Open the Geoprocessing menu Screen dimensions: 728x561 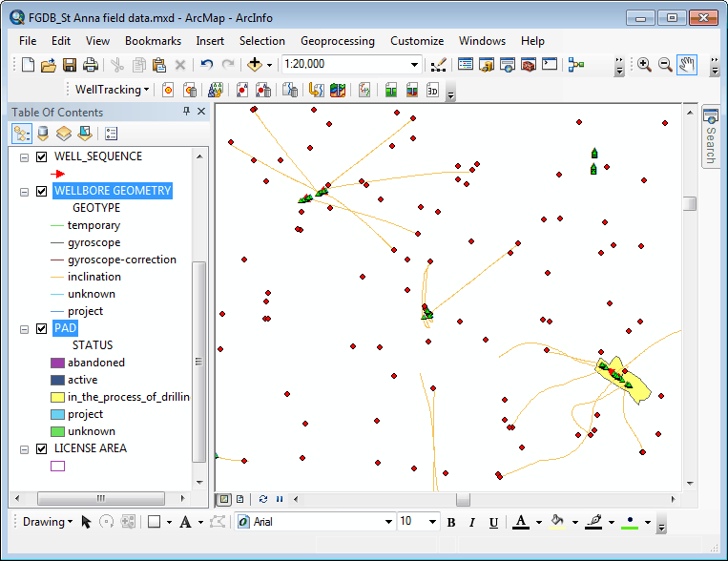[x=338, y=41]
